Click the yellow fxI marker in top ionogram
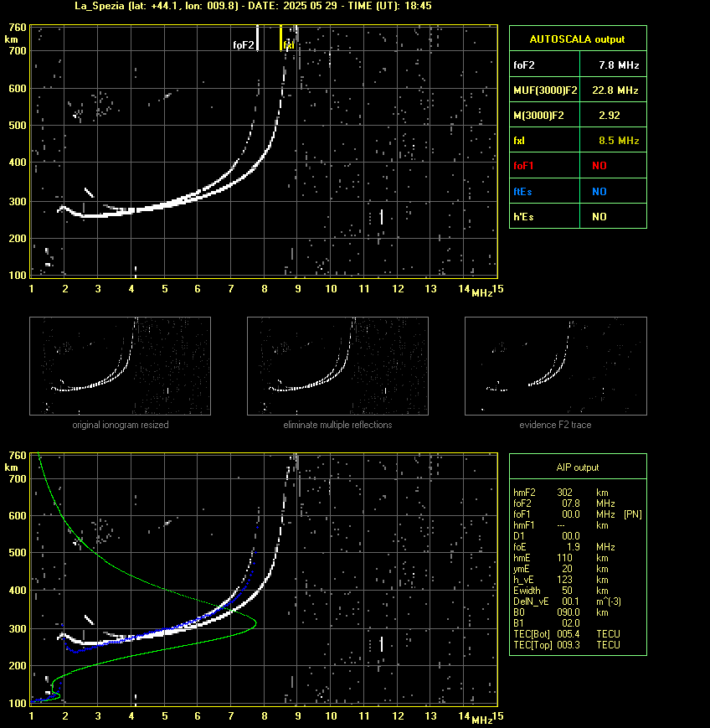 tap(280, 38)
